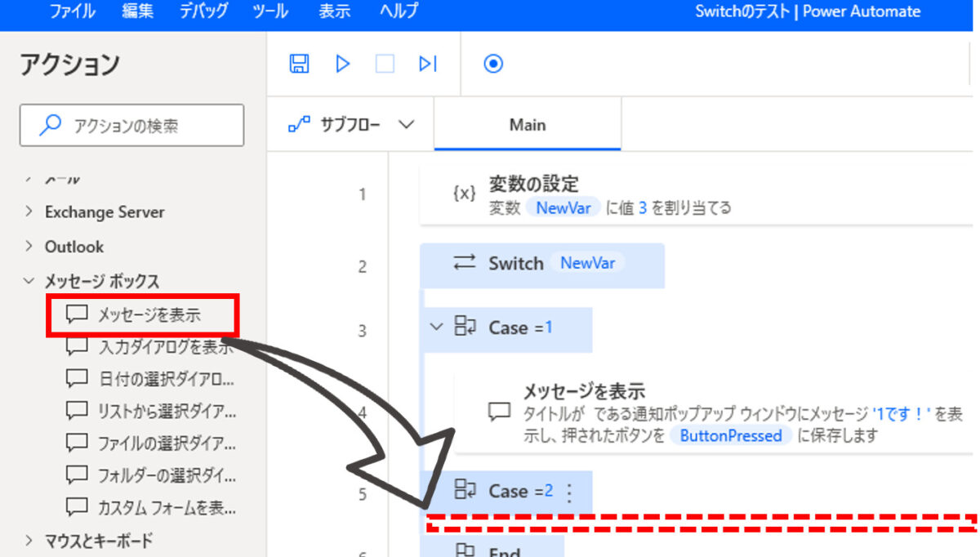This screenshot has height=557, width=980.
Task: Start the recorder circle icon
Action: (493, 64)
